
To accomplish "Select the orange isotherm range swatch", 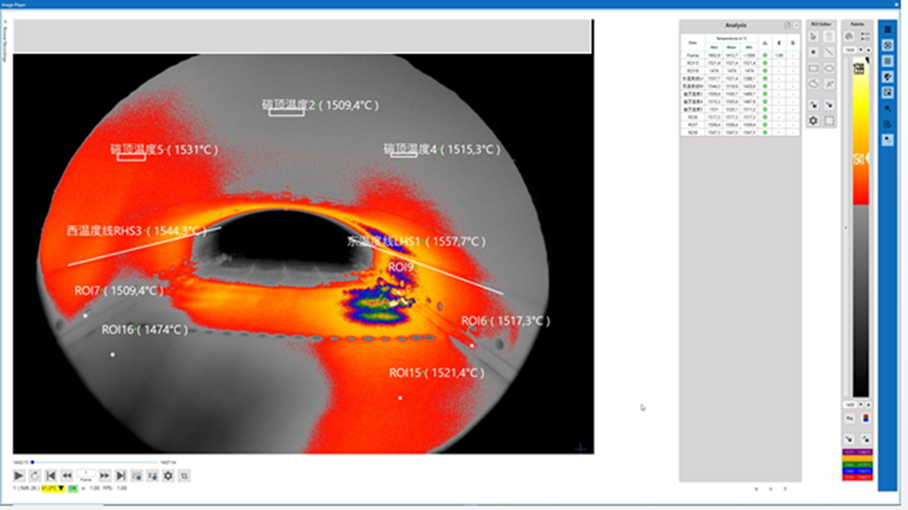I will [858, 458].
